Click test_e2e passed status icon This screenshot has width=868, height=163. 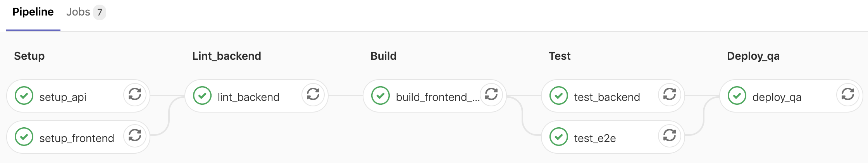[x=559, y=137]
